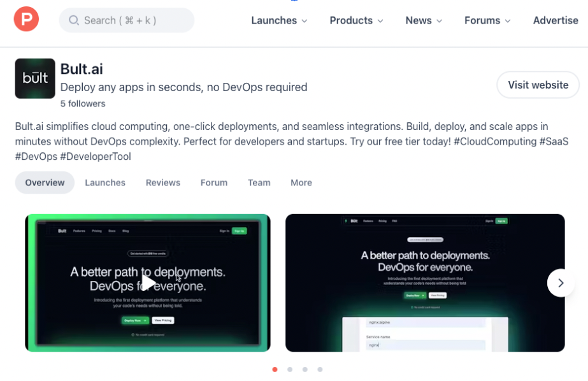The width and height of the screenshot is (588, 381).
Task: Click the second carousel dot indicator
Action: click(x=290, y=369)
